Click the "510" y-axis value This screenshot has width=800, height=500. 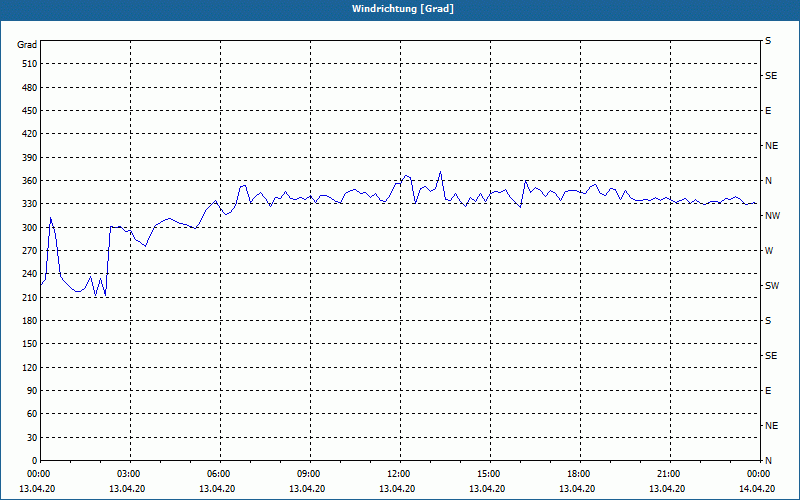30,64
